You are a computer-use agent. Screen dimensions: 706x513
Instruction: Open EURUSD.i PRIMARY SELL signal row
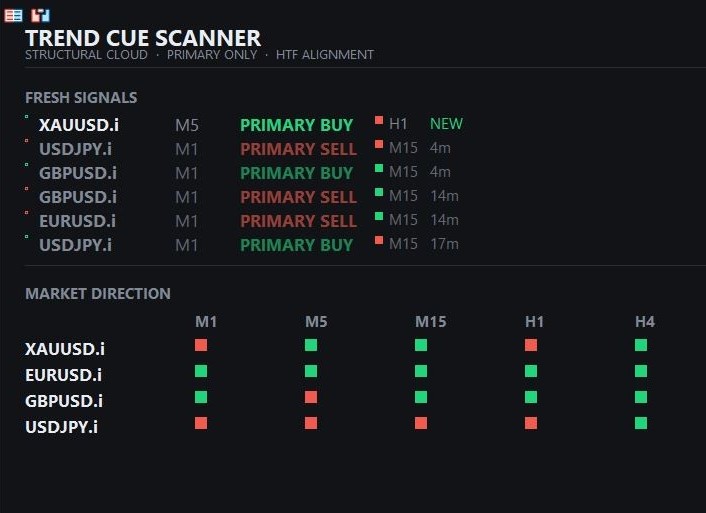(244, 221)
